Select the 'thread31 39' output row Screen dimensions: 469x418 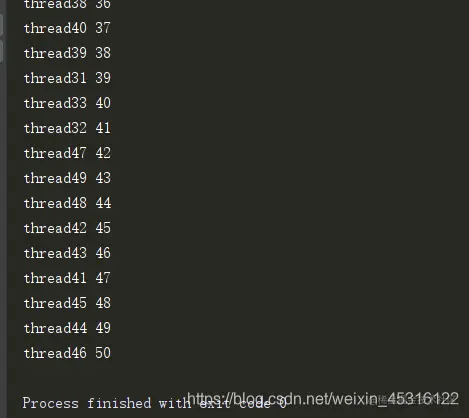67,78
